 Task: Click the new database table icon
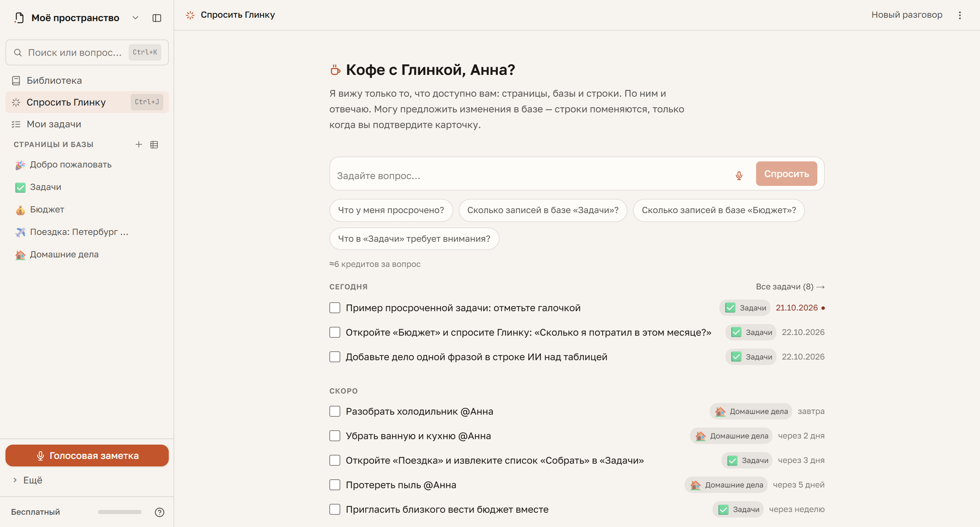(x=154, y=144)
